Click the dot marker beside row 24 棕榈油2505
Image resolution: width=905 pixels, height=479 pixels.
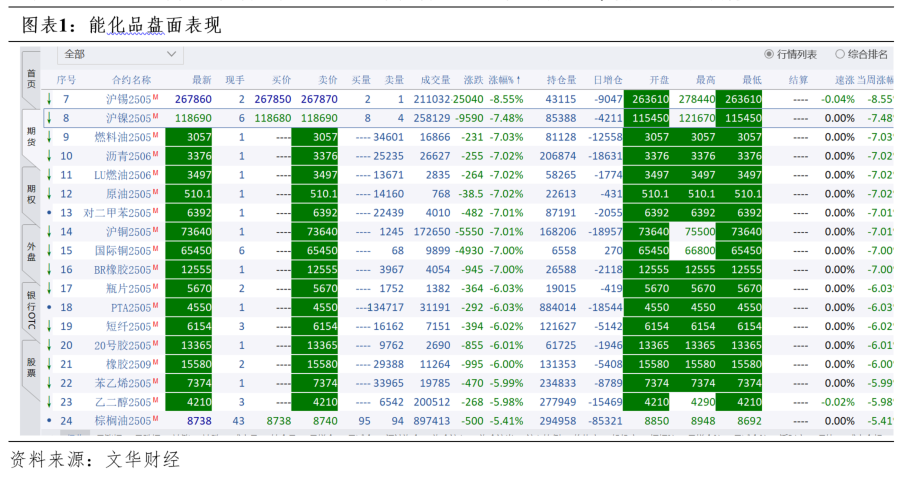(x=48, y=421)
